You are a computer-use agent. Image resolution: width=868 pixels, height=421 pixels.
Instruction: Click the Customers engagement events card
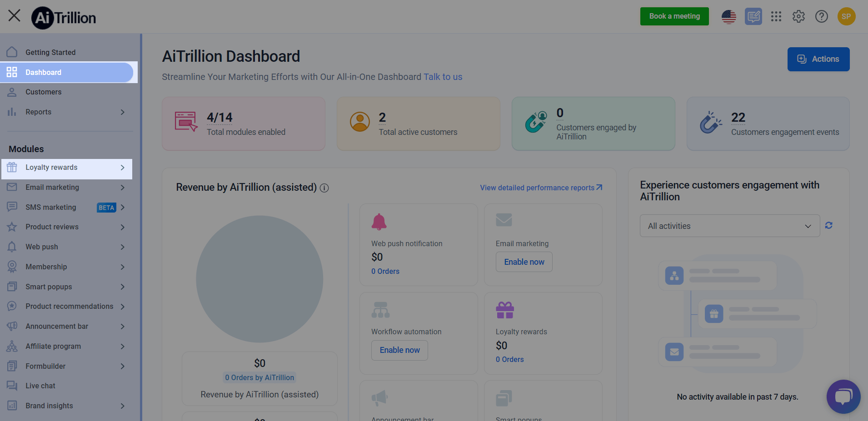(768, 124)
